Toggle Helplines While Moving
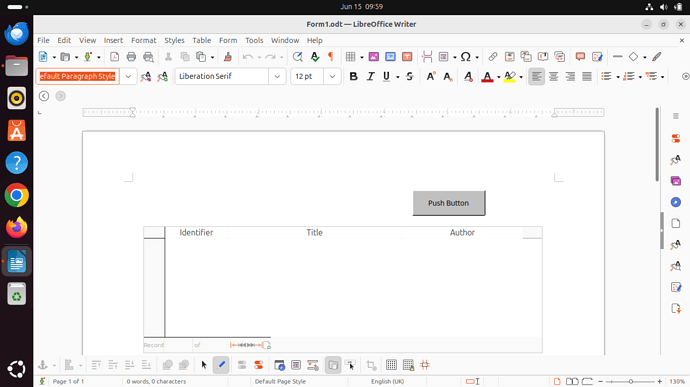690x387 pixels. point(425,365)
